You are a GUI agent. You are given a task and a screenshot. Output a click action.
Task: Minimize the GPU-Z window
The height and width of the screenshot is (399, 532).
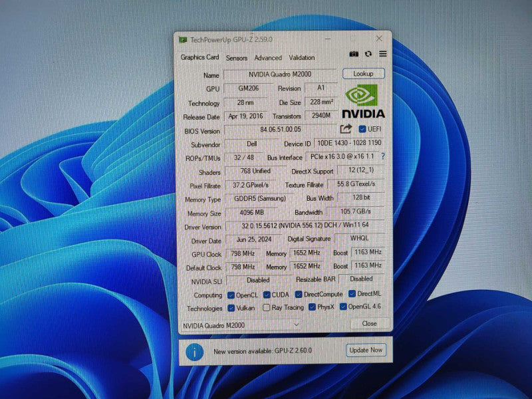(328, 39)
